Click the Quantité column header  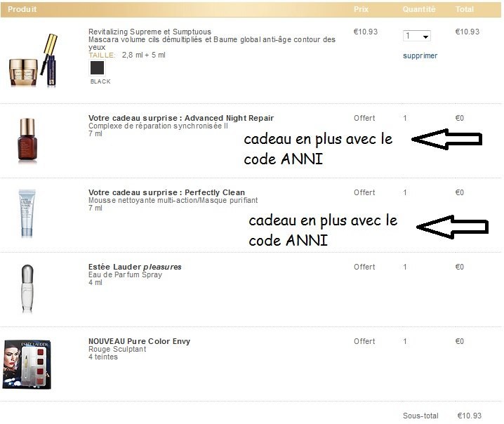(419, 9)
